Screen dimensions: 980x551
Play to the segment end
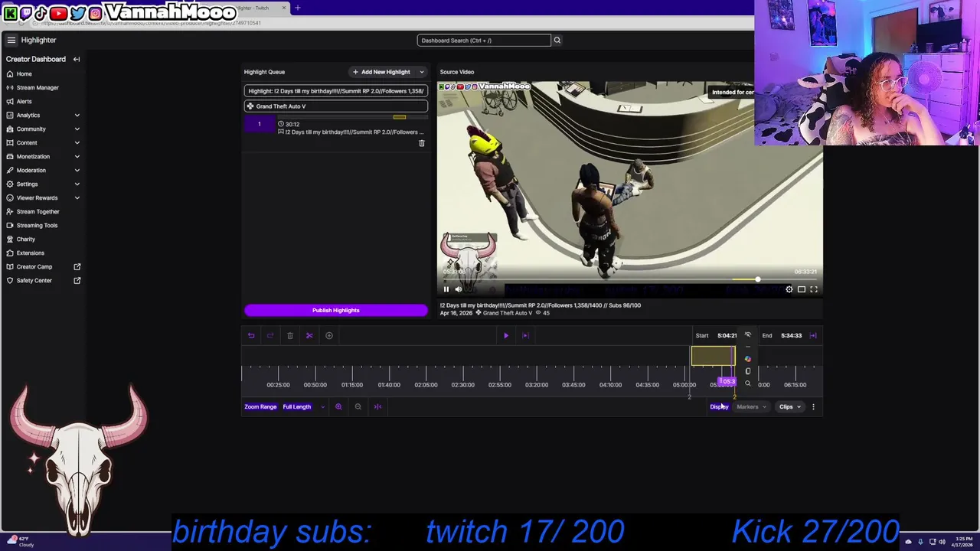click(x=525, y=335)
